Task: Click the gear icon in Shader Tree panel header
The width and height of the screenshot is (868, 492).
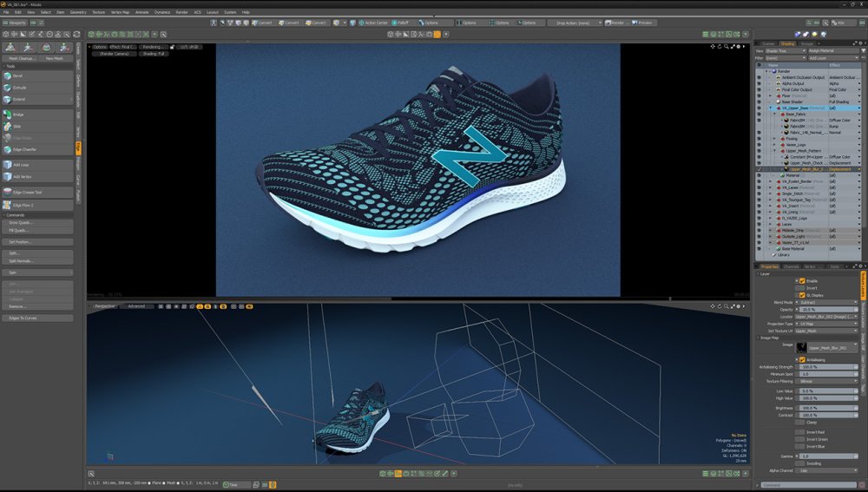Action: (x=860, y=43)
